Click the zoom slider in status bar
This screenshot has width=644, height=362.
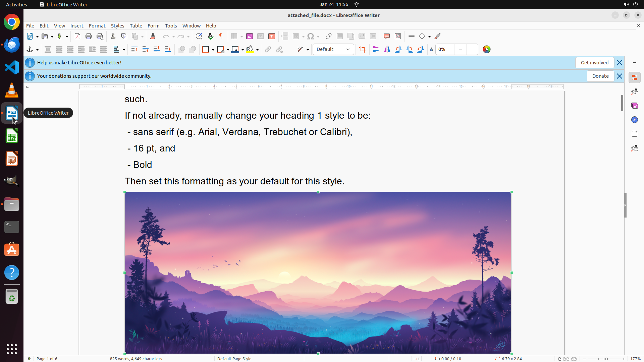click(606, 359)
